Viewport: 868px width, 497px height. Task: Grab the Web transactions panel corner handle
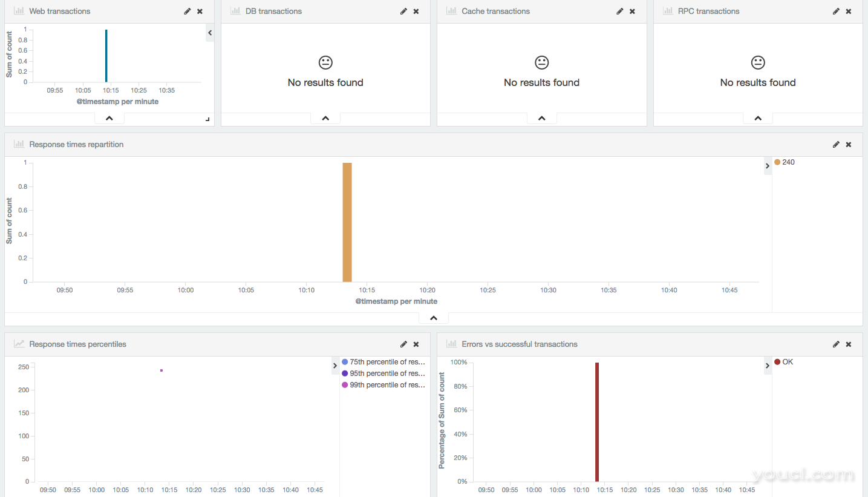tap(207, 119)
